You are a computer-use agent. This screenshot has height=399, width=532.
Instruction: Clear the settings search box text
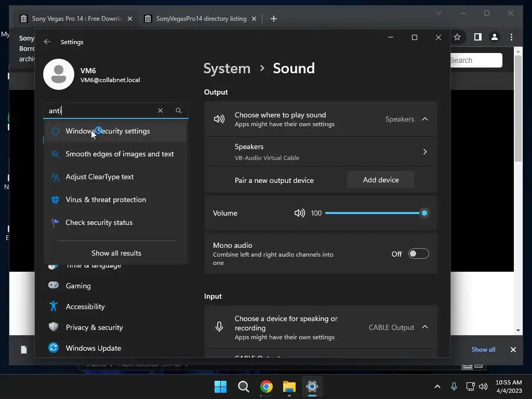(x=160, y=111)
